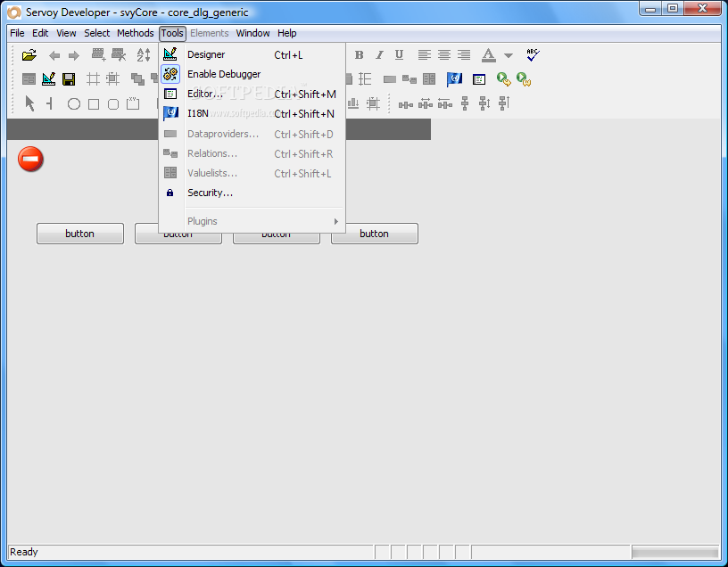Choose Editor... from the Tools menu
This screenshot has height=567, width=728.
click(x=252, y=94)
